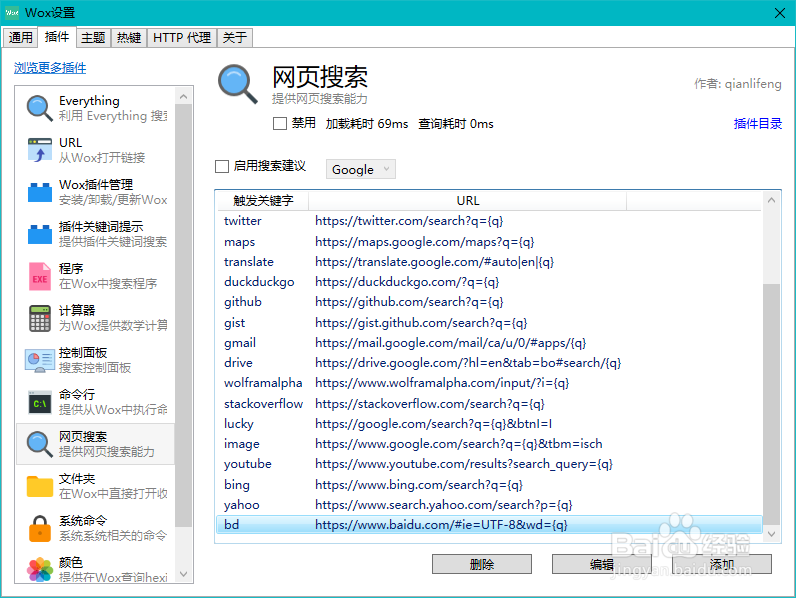Select the 颜色 color flower icon
The width and height of the screenshot is (796, 598).
pos(40,570)
